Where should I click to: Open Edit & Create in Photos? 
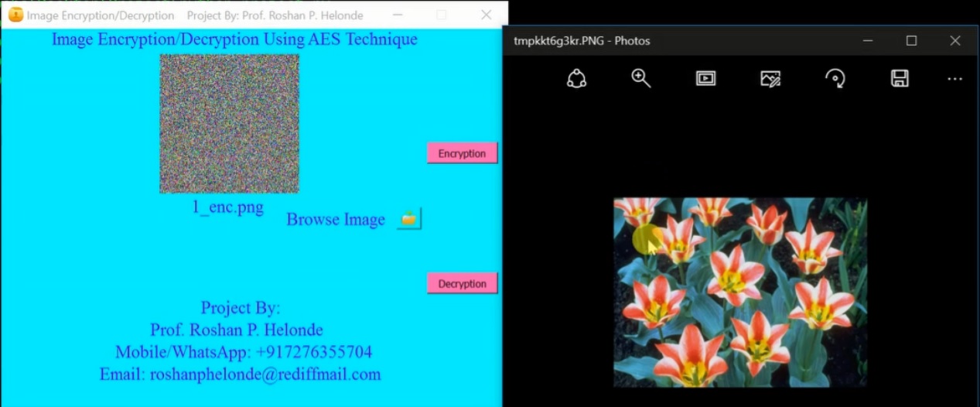click(770, 78)
